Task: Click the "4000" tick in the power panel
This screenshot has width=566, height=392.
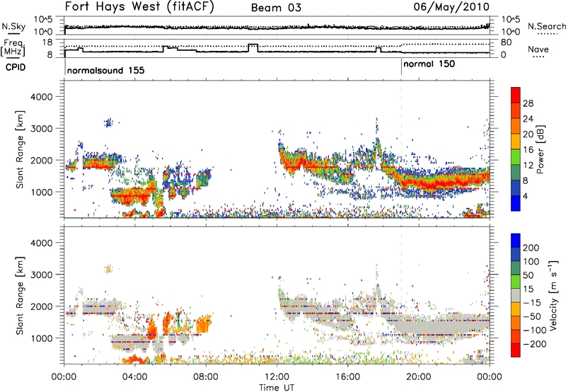Action: (x=41, y=97)
